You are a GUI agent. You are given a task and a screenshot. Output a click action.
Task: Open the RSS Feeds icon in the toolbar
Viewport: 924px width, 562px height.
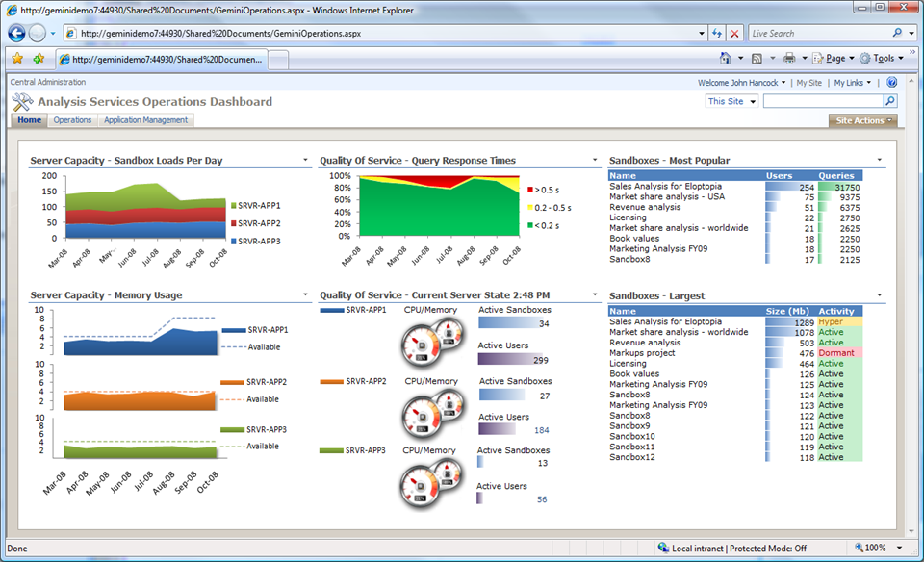[757, 57]
